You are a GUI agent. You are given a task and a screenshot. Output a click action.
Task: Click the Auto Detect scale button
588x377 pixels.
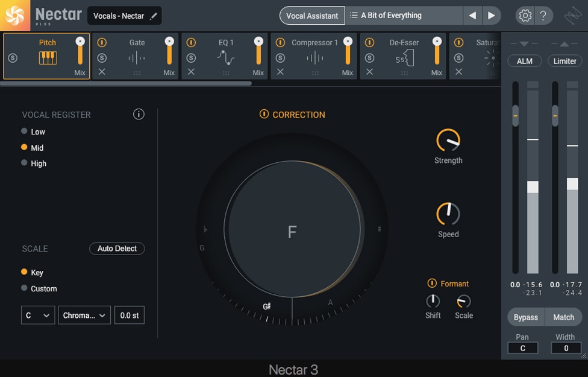point(117,249)
